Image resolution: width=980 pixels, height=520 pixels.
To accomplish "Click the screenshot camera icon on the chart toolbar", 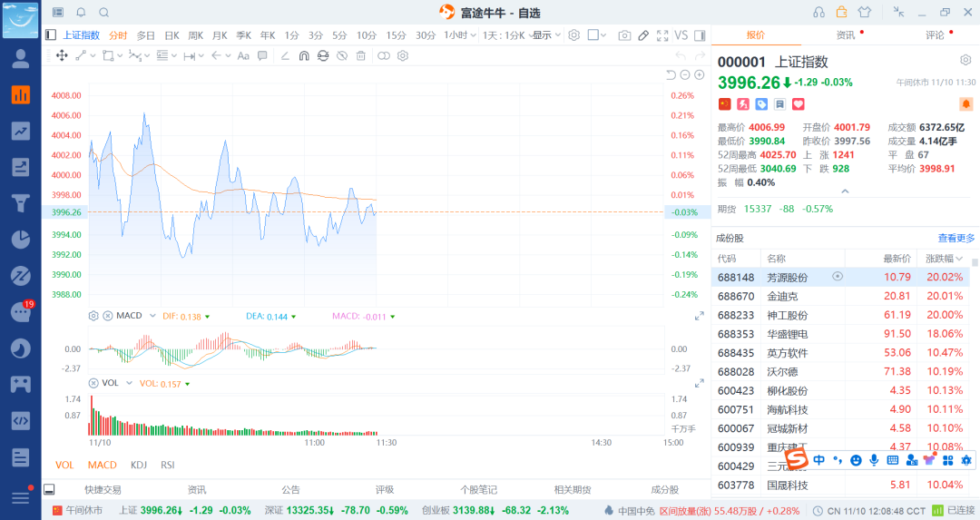I will pos(624,35).
